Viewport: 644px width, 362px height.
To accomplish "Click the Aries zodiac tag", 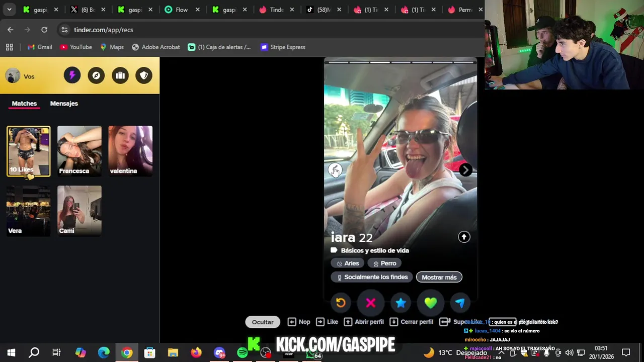I will click(348, 263).
